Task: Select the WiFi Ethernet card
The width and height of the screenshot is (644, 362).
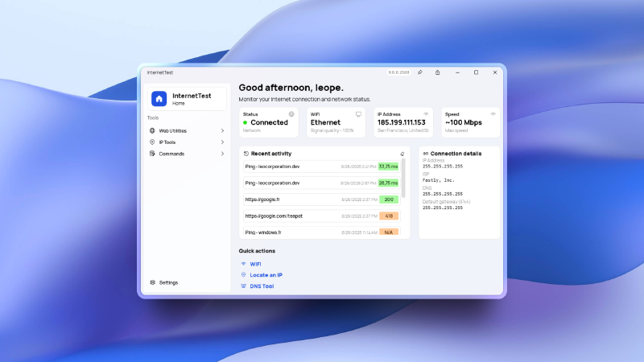Action: coord(336,122)
